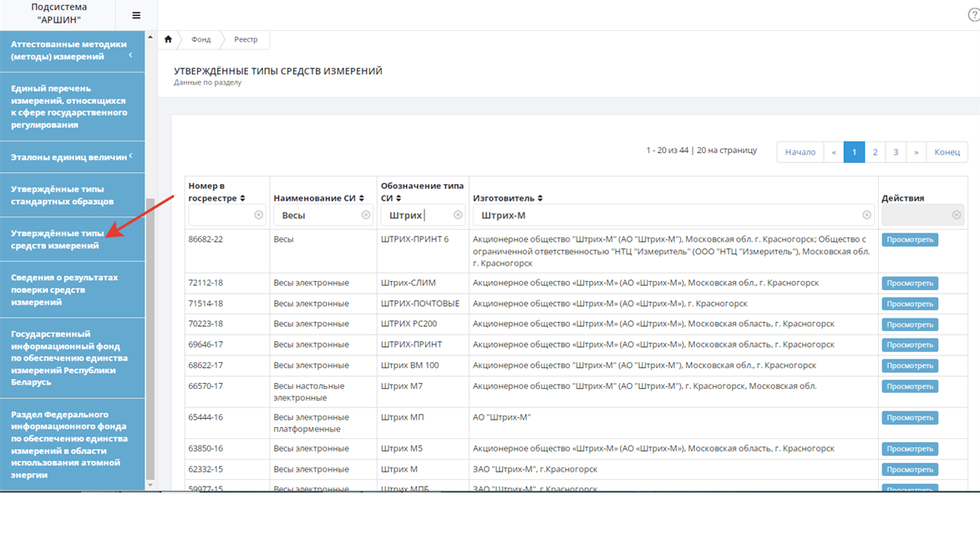This screenshot has height=536, width=980.
Task: Sort by Наименование СИ column arrows
Action: pyautogui.click(x=361, y=198)
